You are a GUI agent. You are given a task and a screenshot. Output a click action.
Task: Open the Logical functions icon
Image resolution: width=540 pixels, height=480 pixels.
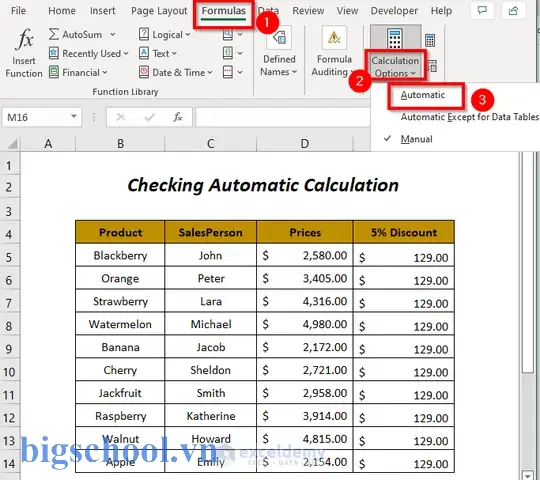coord(144,34)
